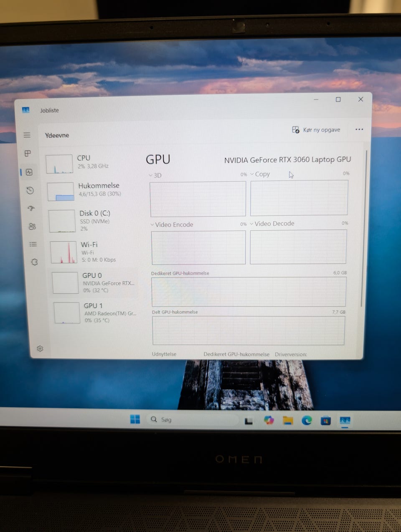Open File Explorer from the taskbar
The height and width of the screenshot is (532, 401).
click(288, 420)
